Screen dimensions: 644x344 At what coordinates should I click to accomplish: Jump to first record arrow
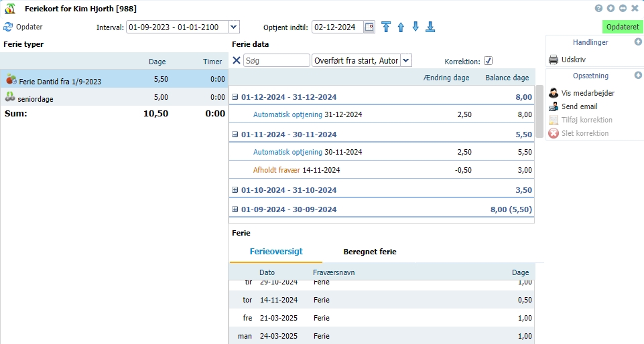(386, 27)
